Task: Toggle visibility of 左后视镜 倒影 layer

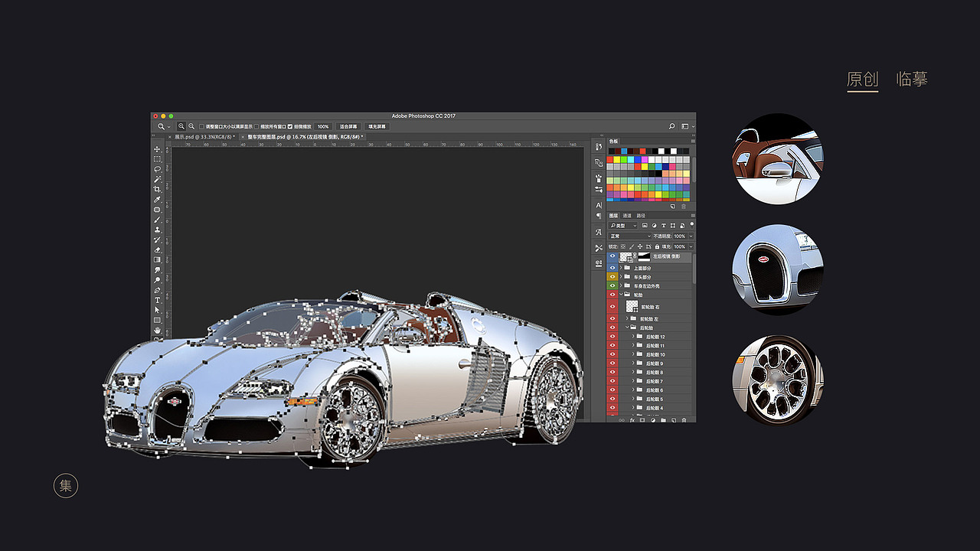Action: [x=612, y=257]
